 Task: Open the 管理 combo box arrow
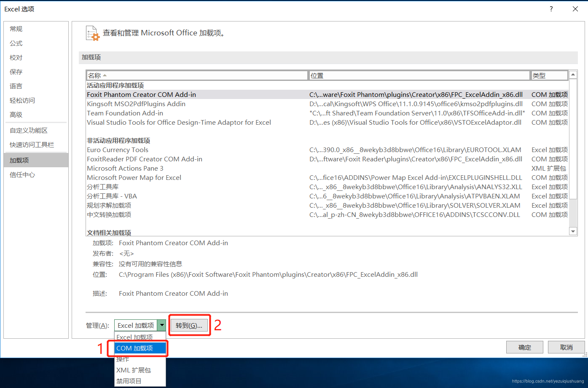pyautogui.click(x=162, y=325)
